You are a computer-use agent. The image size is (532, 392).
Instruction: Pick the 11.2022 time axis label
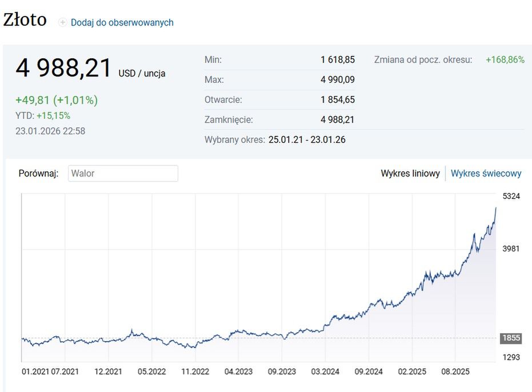click(195, 371)
